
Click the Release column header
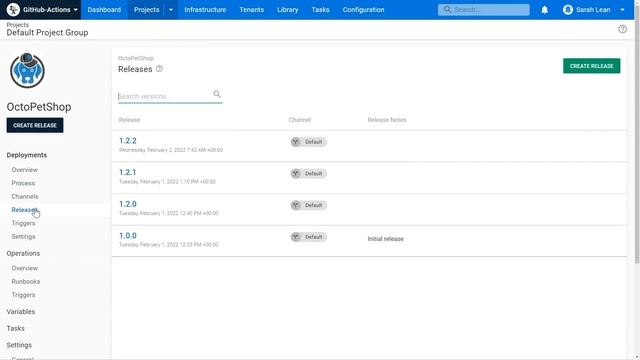pos(129,120)
